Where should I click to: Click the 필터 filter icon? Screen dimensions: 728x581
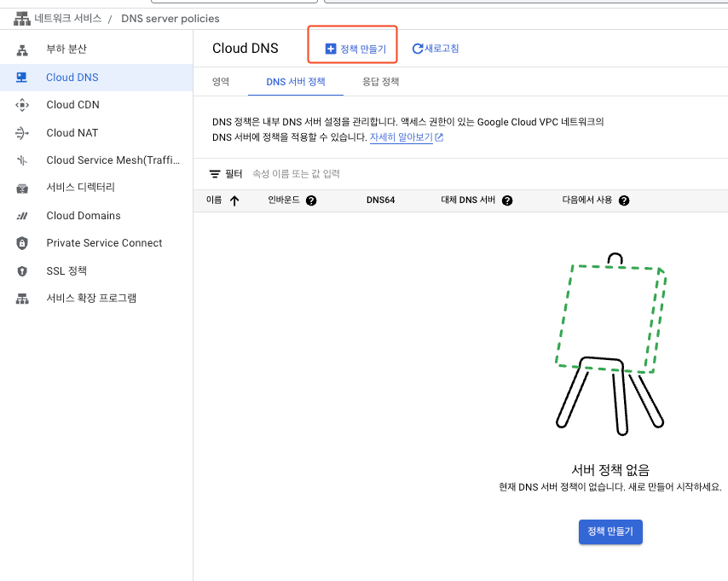pos(215,174)
